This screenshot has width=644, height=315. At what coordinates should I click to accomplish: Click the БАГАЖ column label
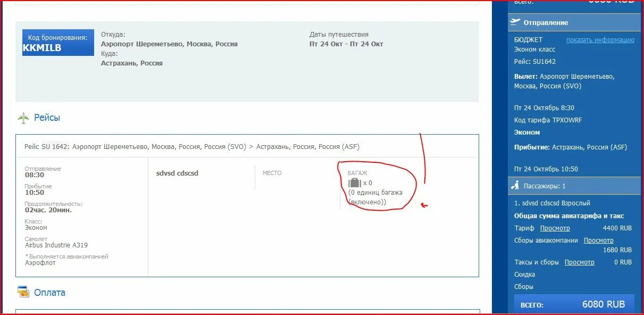357,173
